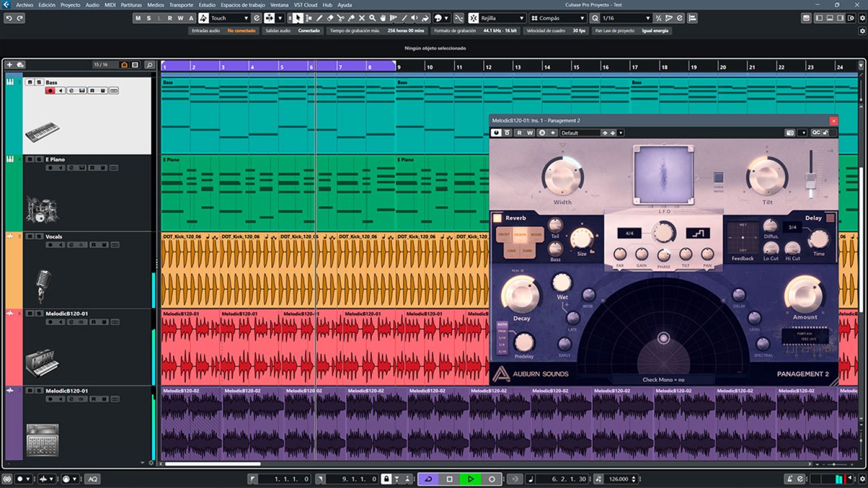Select the hand tool in toolbar
This screenshot has width=868, height=488.
click(x=383, y=18)
